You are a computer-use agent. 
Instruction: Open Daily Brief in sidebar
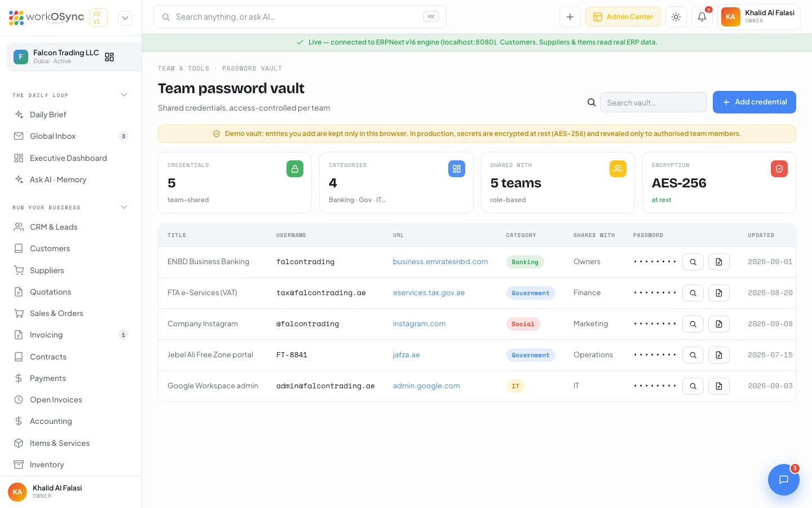[x=71, y=115]
